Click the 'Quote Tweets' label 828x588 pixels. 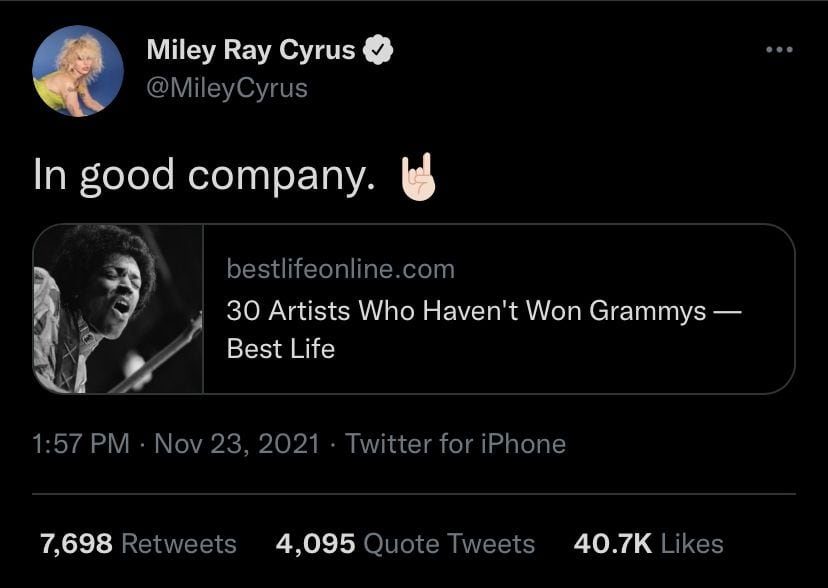pyautogui.click(x=449, y=543)
